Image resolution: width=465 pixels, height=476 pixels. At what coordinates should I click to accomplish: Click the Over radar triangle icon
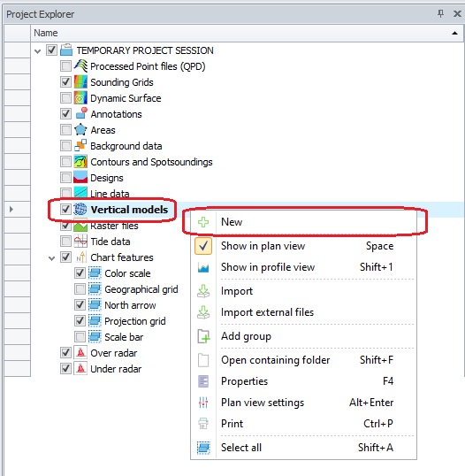(80, 353)
